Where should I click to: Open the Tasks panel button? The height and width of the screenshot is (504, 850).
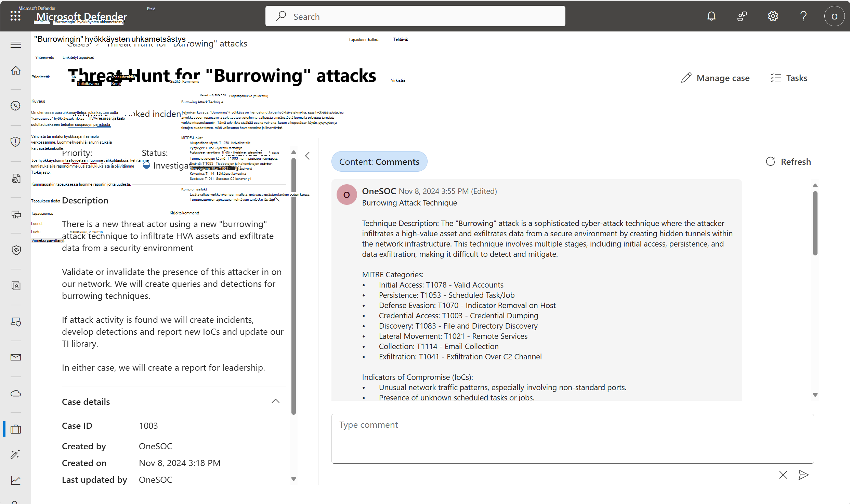pos(789,78)
